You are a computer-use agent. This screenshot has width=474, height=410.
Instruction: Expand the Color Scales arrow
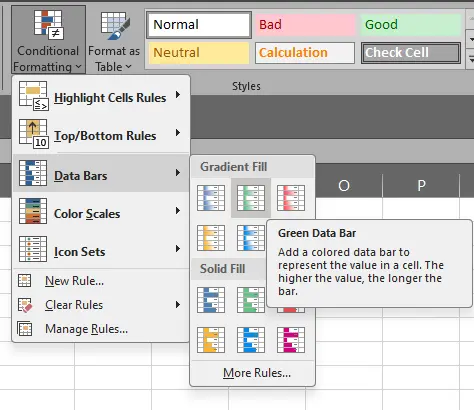tap(178, 211)
